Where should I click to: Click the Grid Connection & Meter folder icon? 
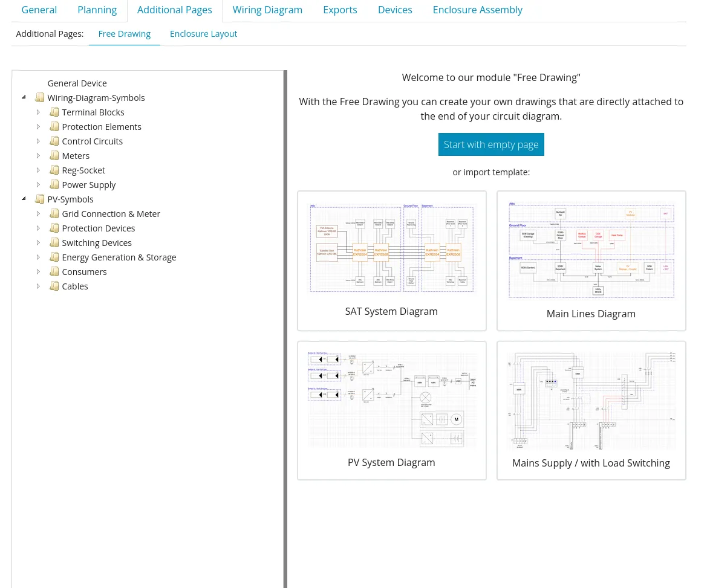tap(54, 213)
